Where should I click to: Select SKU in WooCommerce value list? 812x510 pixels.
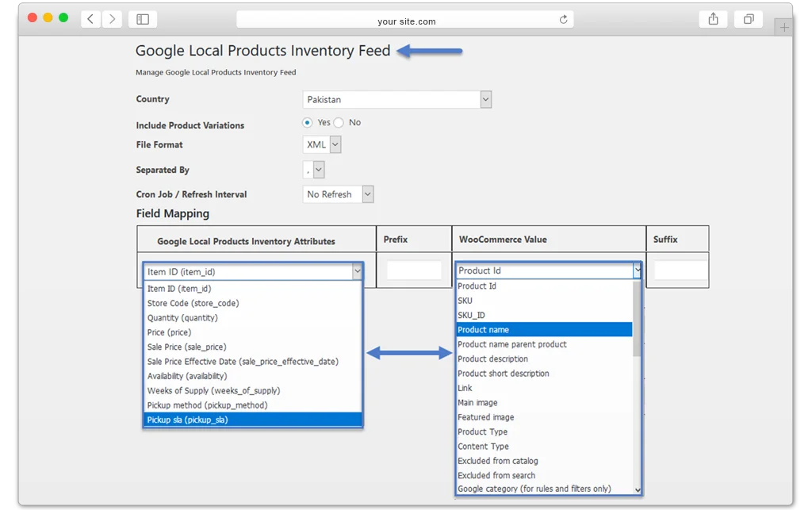click(x=544, y=301)
